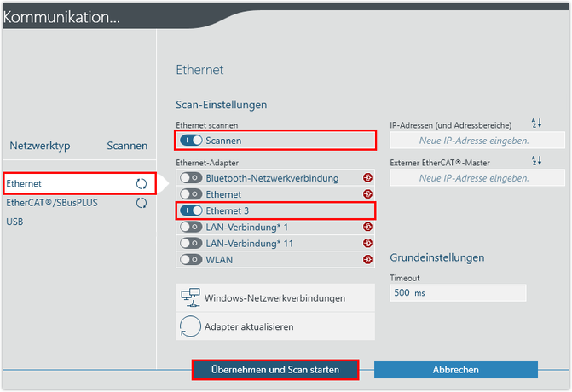
Task: Enable the Bluetooth-Netzwerkverbindung adapter toggle
Action: [x=191, y=178]
